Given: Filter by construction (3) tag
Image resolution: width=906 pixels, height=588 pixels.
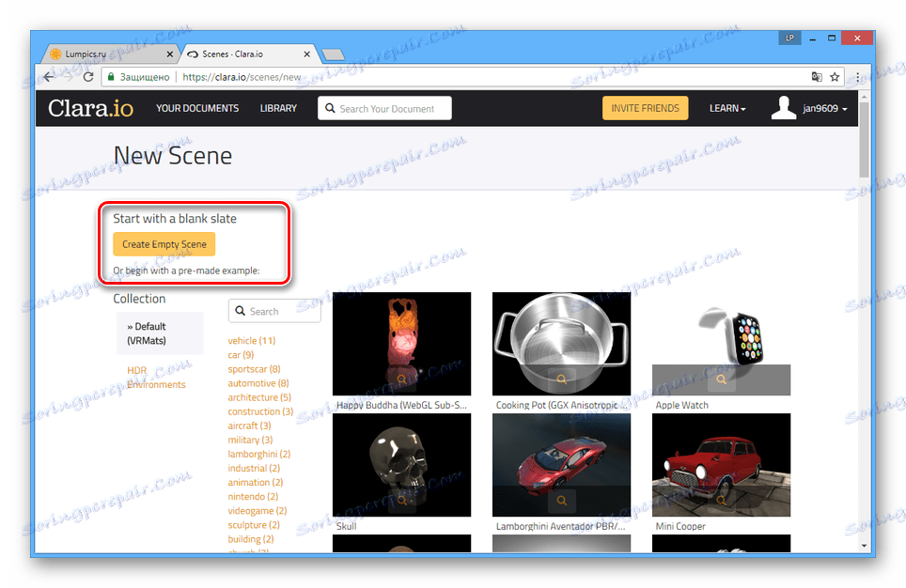Looking at the screenshot, I should (260, 411).
